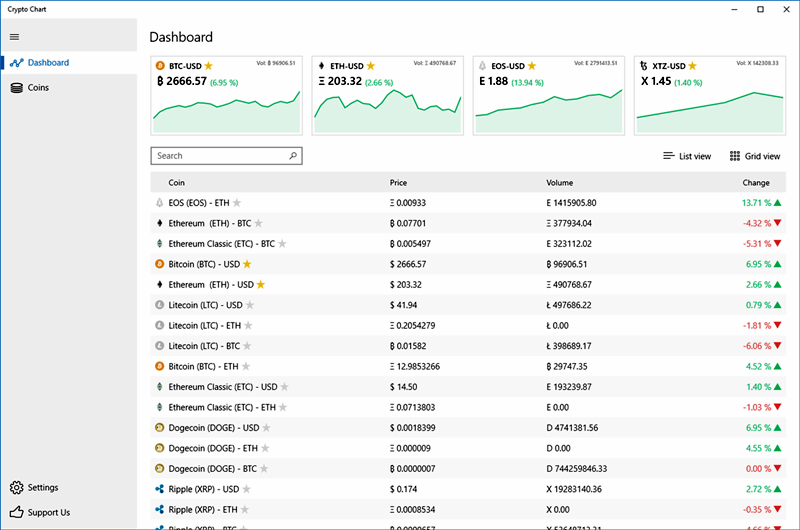Click Dogecoin icon in DOGE - BTC row
This screenshot has width=800, height=530.
pos(159,468)
